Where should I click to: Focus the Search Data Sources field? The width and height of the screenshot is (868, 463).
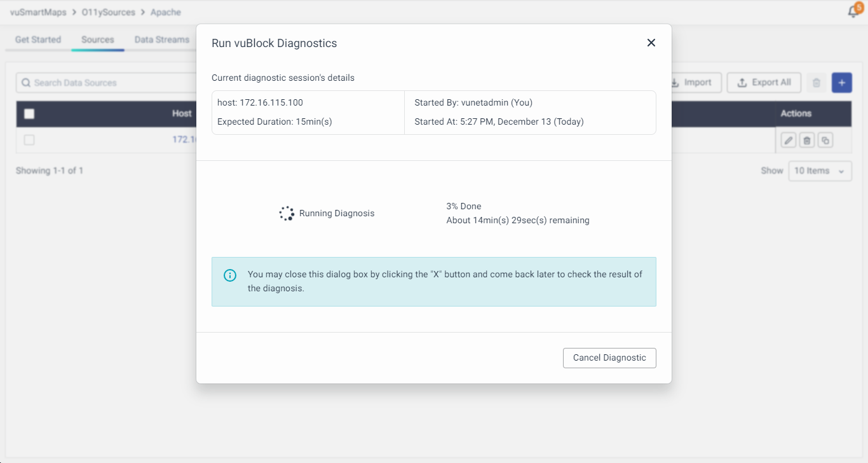pyautogui.click(x=108, y=83)
